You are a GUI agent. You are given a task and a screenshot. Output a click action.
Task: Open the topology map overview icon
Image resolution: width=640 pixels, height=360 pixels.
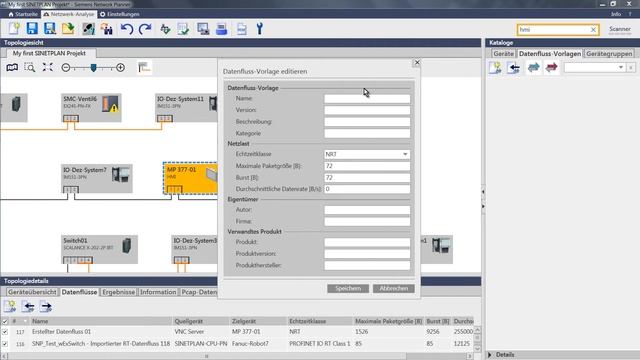click(12, 67)
